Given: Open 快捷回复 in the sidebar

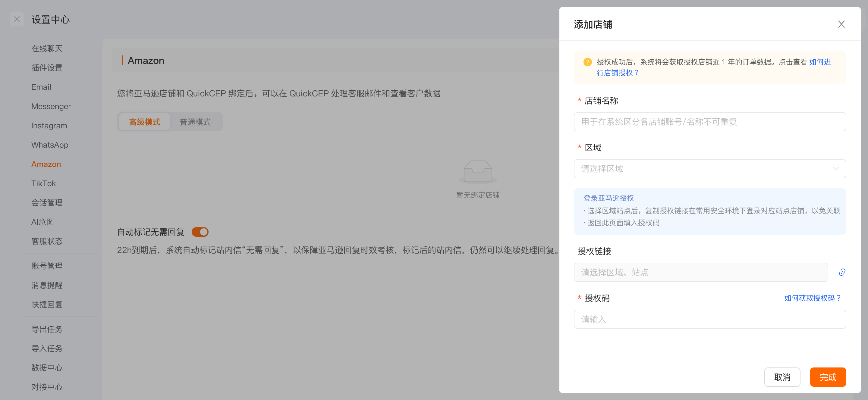Looking at the screenshot, I should 47,305.
